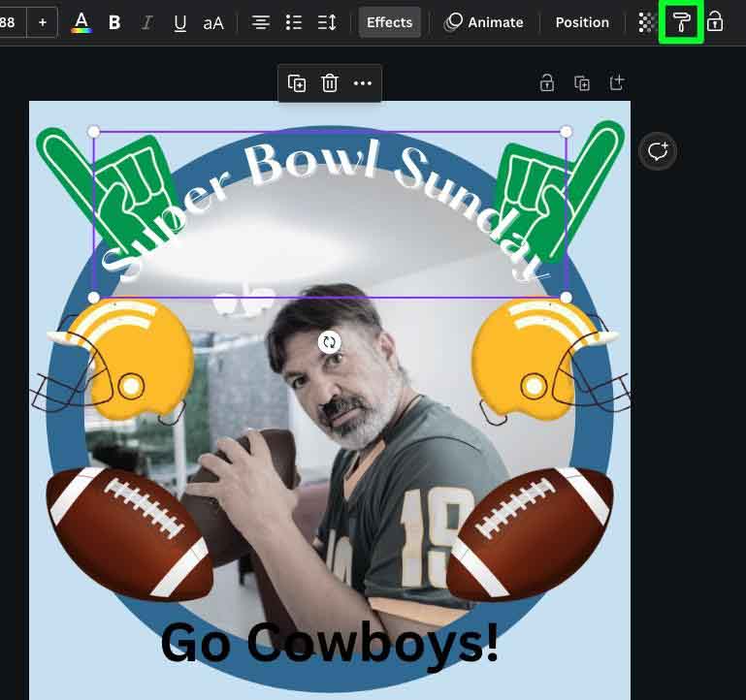Open the Effects panel
The width and height of the screenshot is (746, 700).
coord(389,22)
